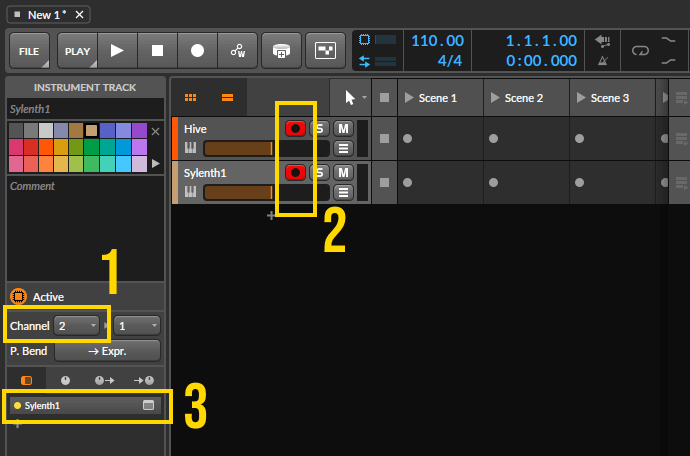The width and height of the screenshot is (690, 456).
Task: Add a new track with plus icon
Action: 271,215
